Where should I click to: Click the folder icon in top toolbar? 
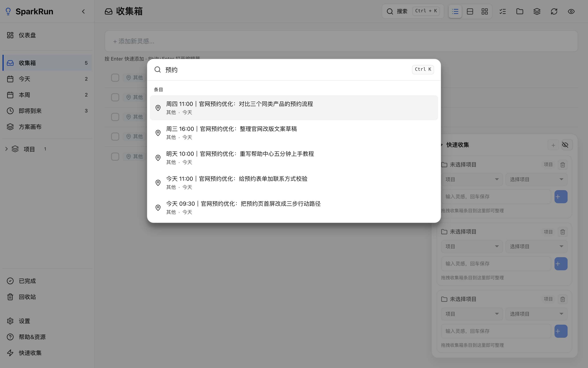[x=520, y=11]
